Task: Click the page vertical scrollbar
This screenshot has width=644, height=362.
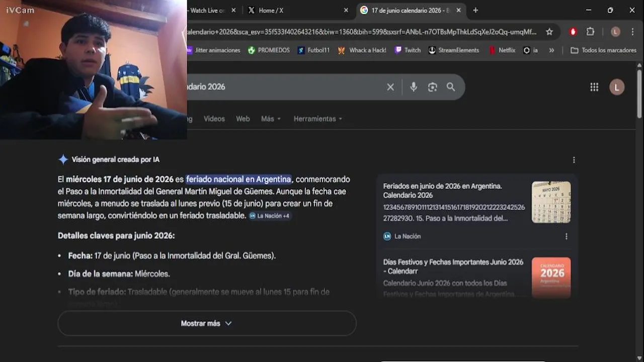Action: pyautogui.click(x=639, y=94)
